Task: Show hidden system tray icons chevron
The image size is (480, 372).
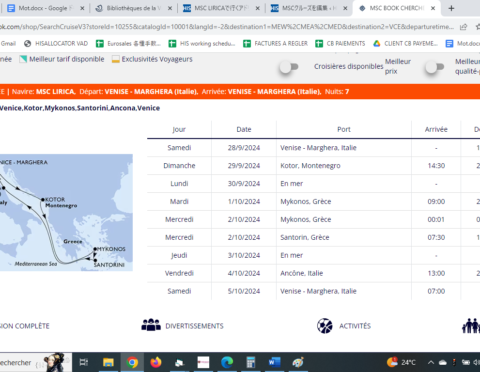Action: point(431,362)
